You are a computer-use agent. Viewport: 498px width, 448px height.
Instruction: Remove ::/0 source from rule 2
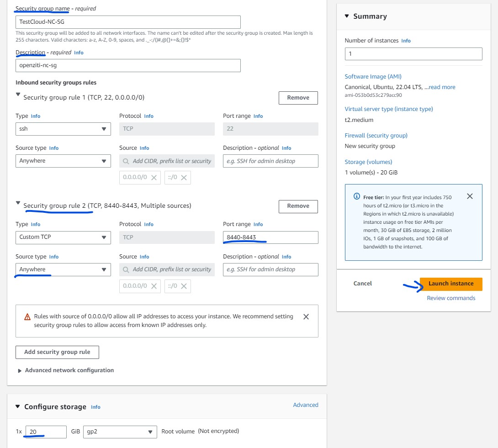coord(184,286)
